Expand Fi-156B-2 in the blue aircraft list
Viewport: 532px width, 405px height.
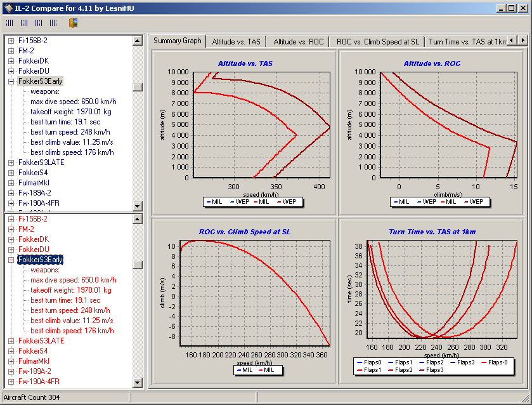pos(11,41)
